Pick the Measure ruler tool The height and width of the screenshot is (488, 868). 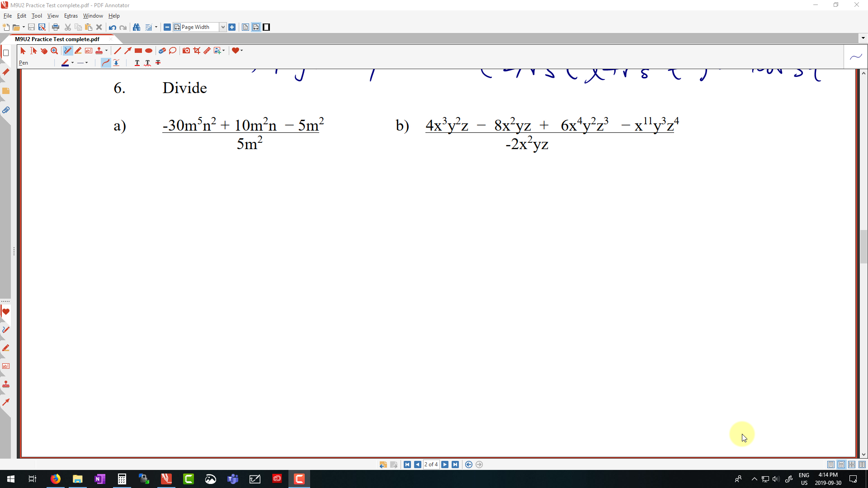point(207,51)
